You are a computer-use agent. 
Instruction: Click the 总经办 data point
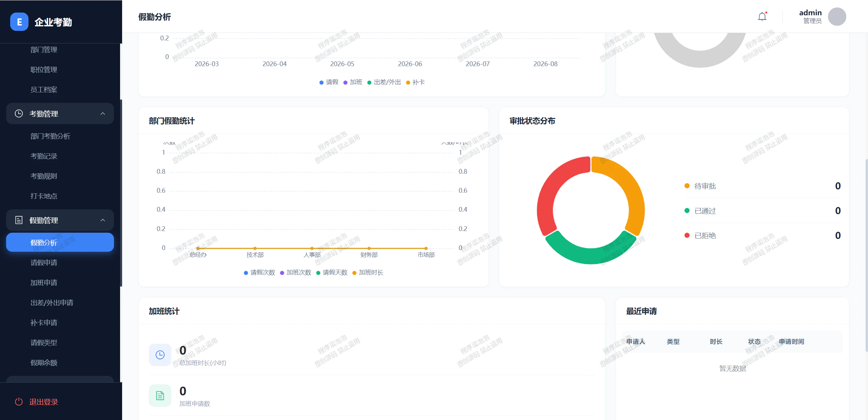point(198,248)
